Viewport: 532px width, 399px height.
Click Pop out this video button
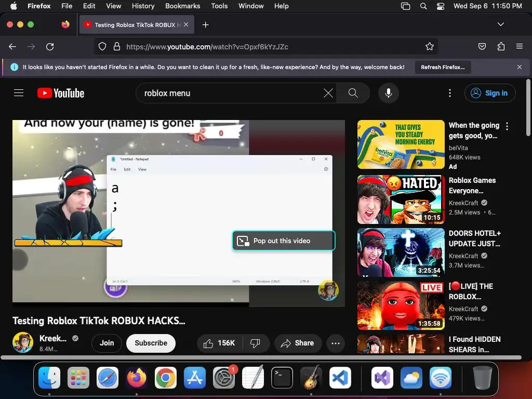[x=284, y=241]
